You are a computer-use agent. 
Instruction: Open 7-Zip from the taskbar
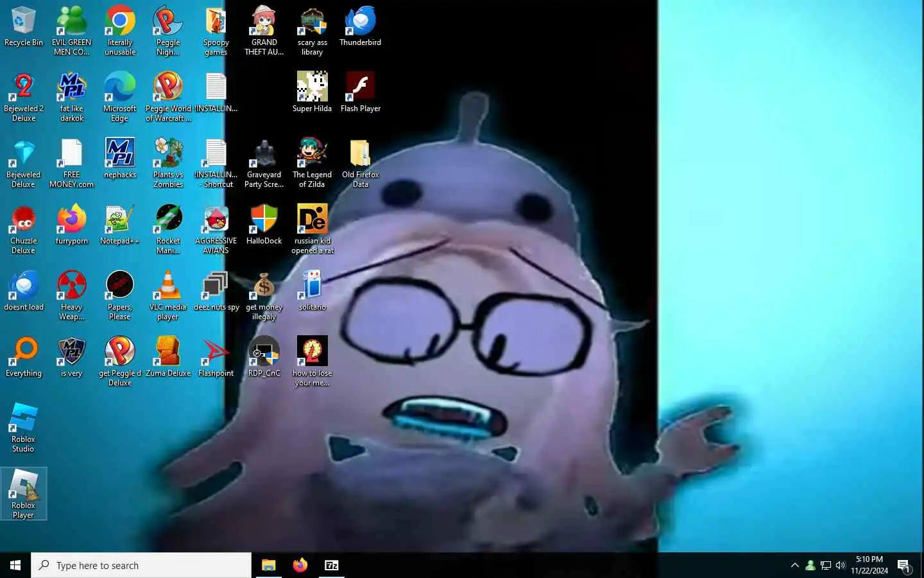[332, 565]
